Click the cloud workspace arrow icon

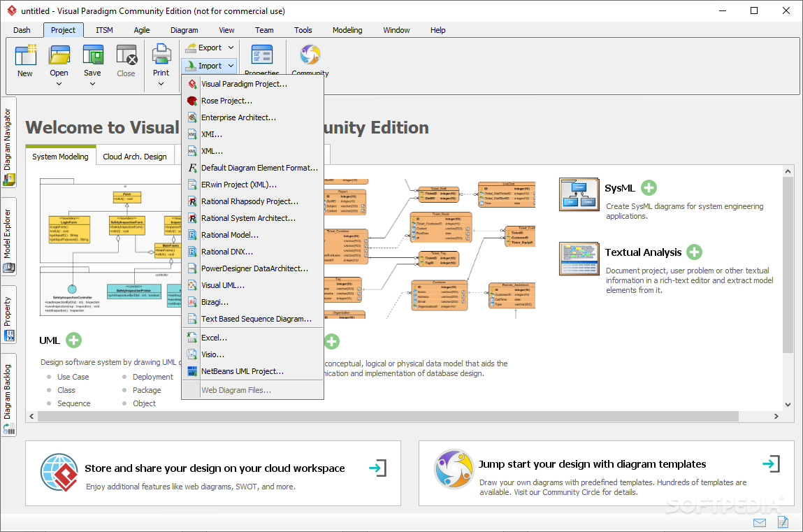tap(378, 468)
